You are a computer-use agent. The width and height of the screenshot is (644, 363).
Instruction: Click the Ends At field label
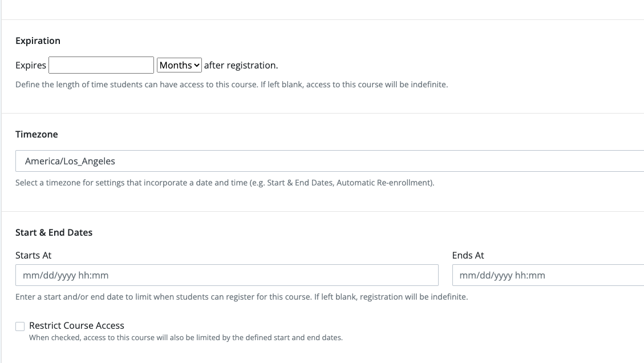[x=468, y=255]
